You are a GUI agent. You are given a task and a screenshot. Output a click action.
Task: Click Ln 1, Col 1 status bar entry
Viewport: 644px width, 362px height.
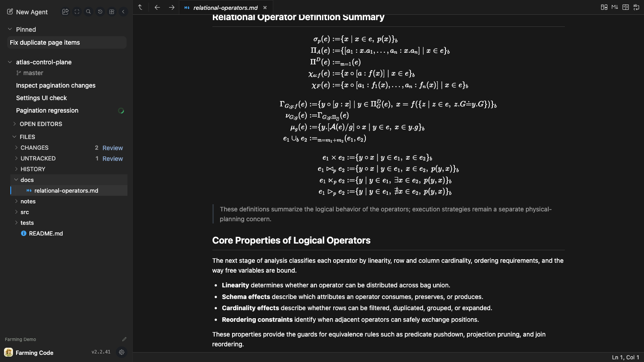coord(625,357)
